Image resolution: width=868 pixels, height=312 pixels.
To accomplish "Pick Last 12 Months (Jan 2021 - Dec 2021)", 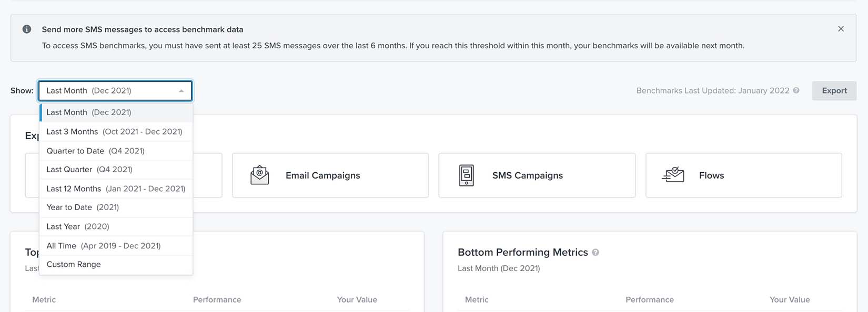I will 116,188.
